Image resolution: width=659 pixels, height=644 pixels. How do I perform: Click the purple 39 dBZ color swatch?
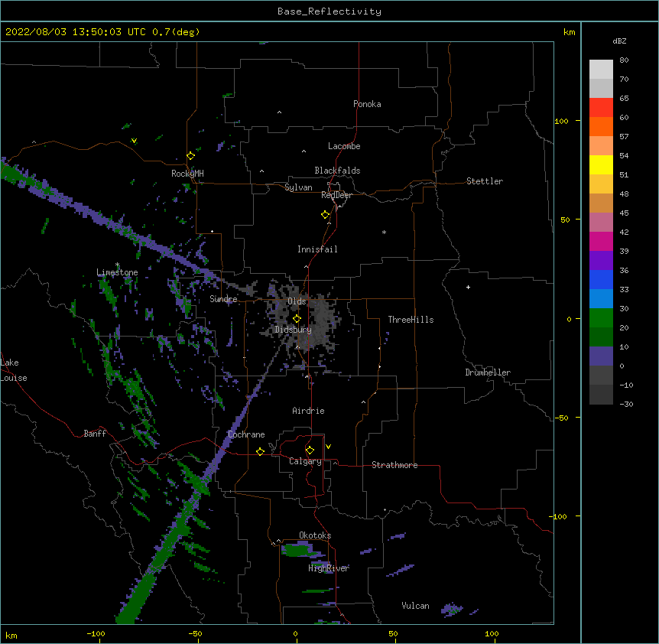[x=601, y=260]
